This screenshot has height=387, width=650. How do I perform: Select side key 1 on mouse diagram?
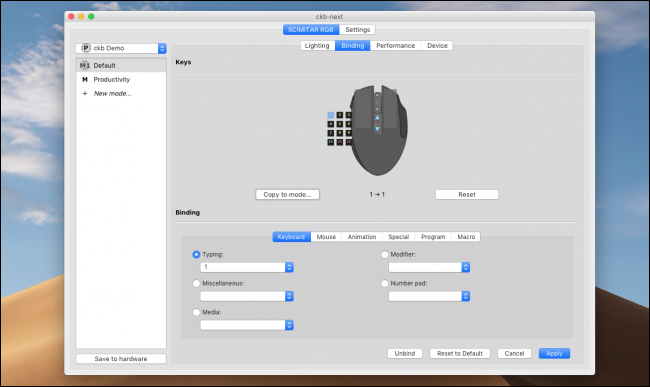point(330,115)
